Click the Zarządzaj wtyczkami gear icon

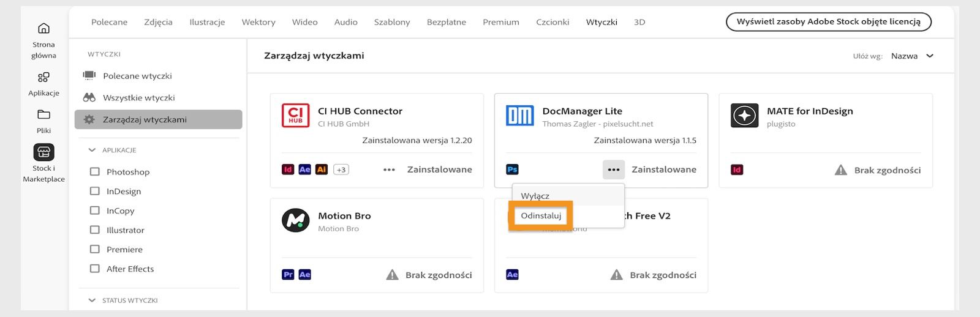[89, 119]
